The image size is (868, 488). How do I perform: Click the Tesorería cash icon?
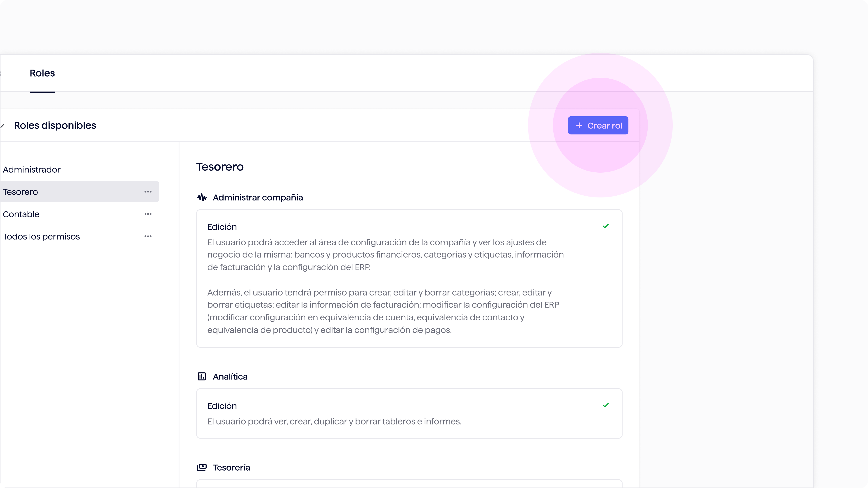point(201,467)
